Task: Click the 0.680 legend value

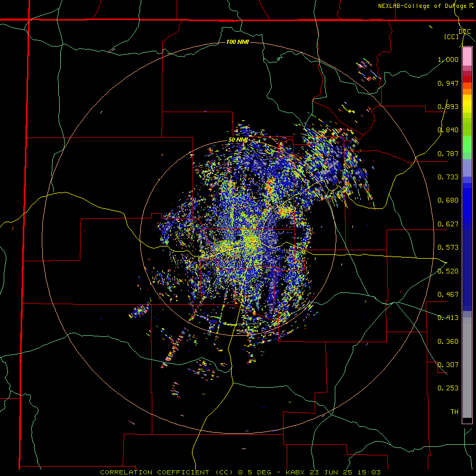Action: pos(448,200)
